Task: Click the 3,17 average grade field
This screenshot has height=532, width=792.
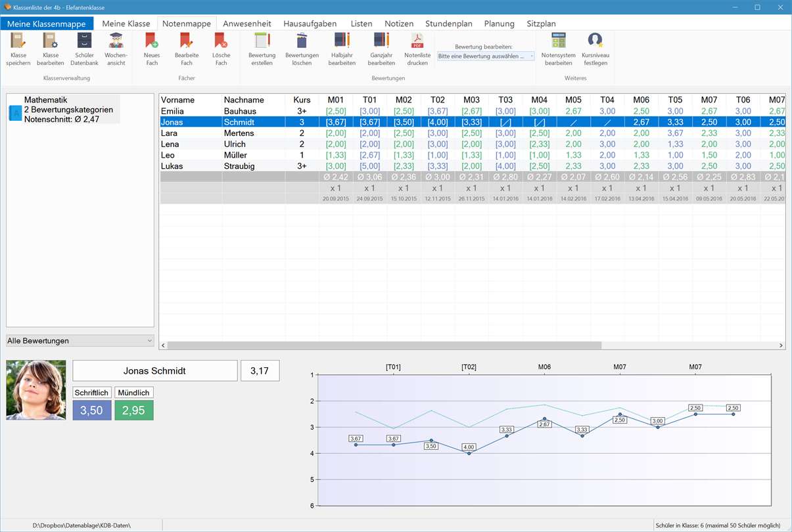Action: click(260, 370)
